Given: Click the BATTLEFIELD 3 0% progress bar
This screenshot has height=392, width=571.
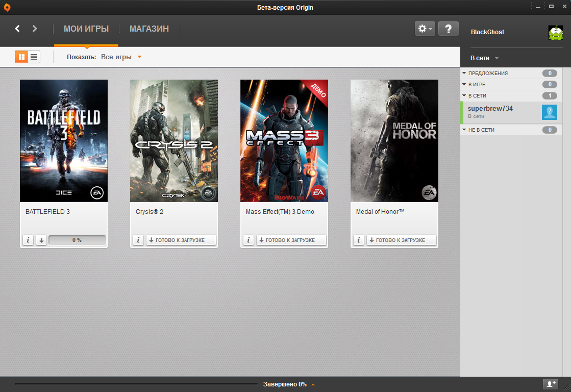Looking at the screenshot, I should pyautogui.click(x=77, y=240).
